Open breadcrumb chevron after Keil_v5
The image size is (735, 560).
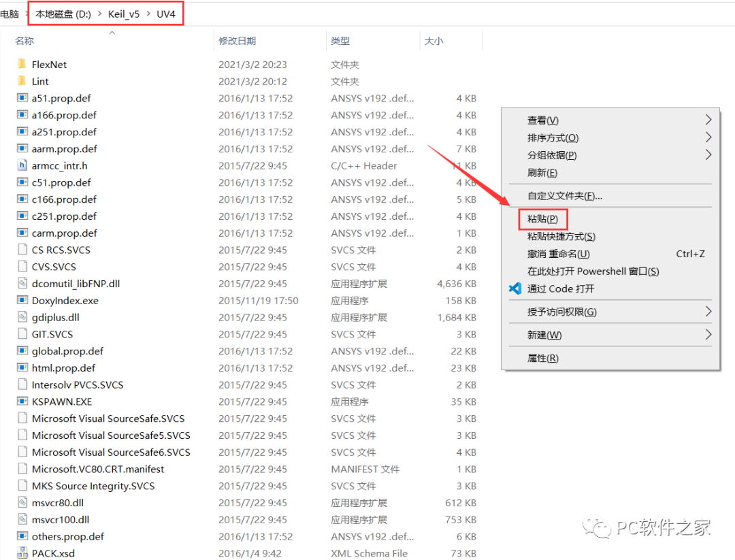click(148, 14)
